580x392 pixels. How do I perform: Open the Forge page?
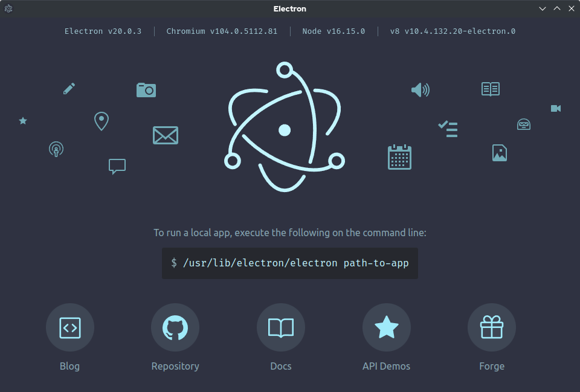[492, 327]
